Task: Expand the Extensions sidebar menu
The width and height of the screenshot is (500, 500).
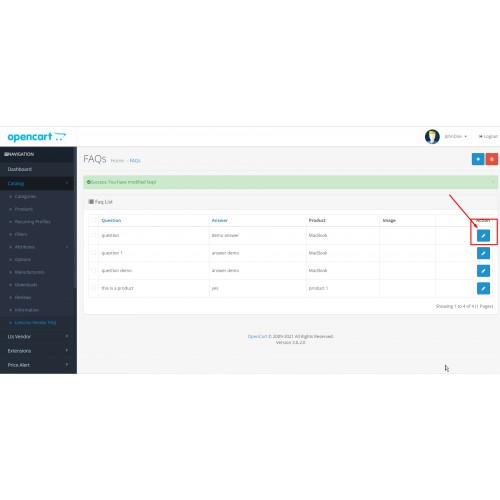Action: (38, 351)
